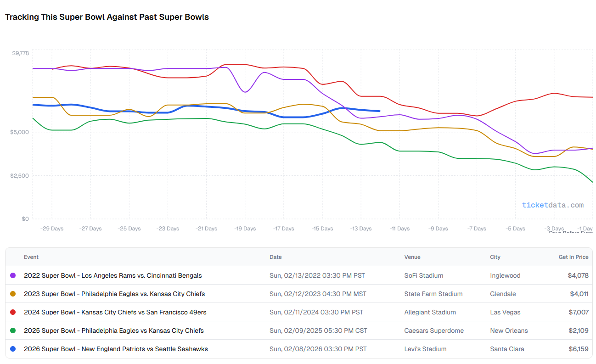Sort by the Date column header

click(x=276, y=257)
